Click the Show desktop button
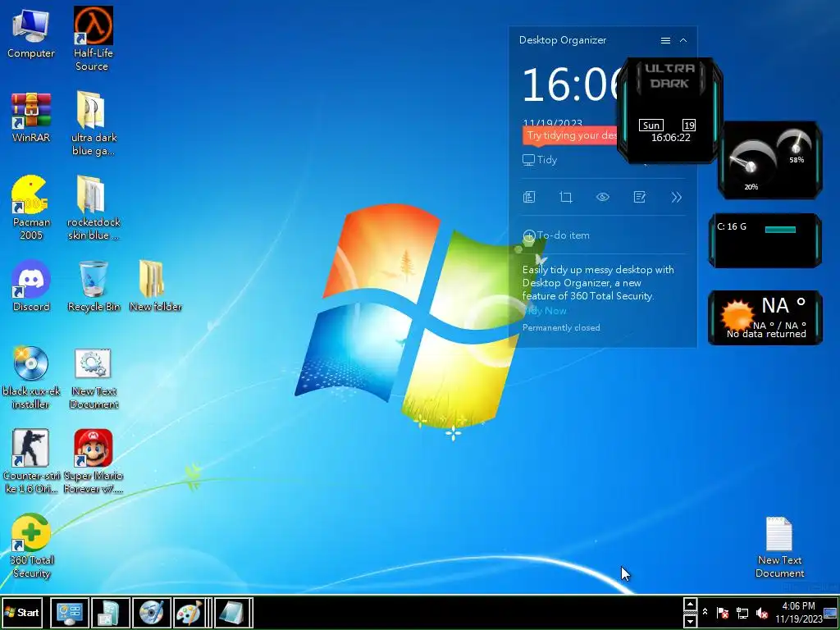 point(831,612)
